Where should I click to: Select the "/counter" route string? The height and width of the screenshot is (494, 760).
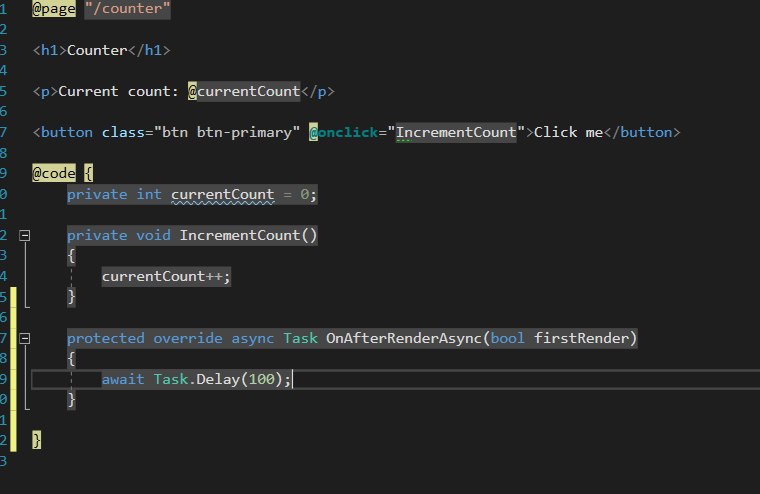tap(127, 8)
